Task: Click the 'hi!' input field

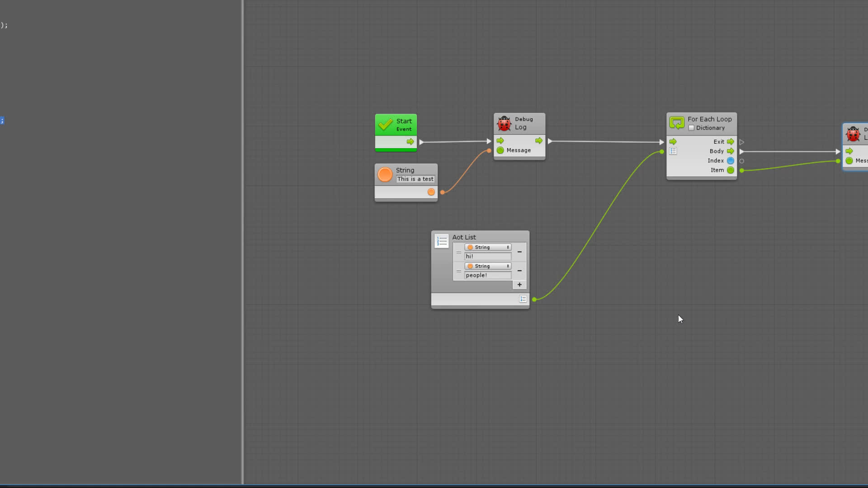Action: 488,256
